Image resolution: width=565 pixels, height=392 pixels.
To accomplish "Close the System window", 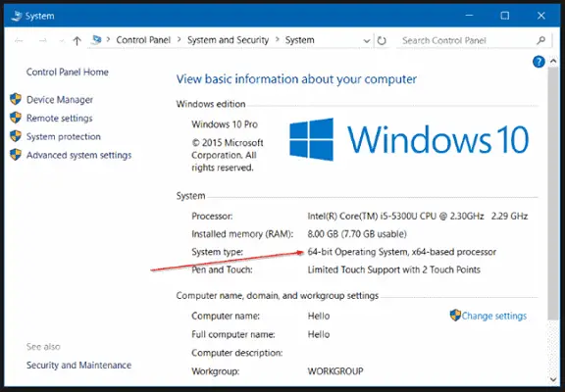I will (540, 16).
